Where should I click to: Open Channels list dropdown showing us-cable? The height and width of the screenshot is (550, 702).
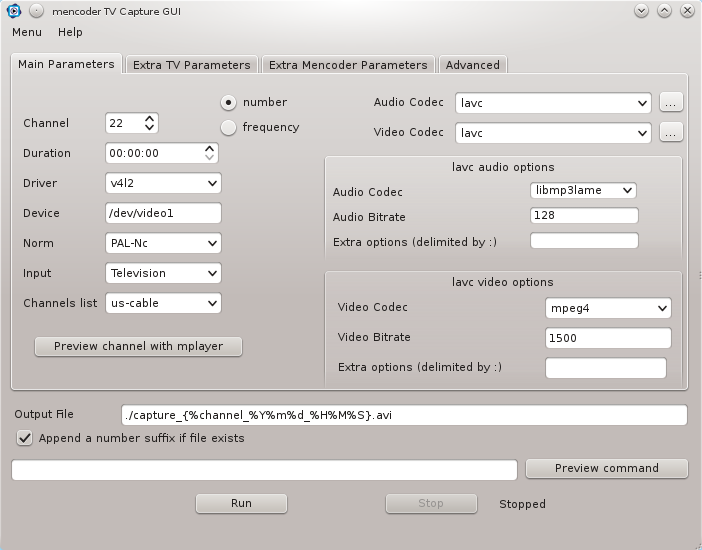coord(163,303)
